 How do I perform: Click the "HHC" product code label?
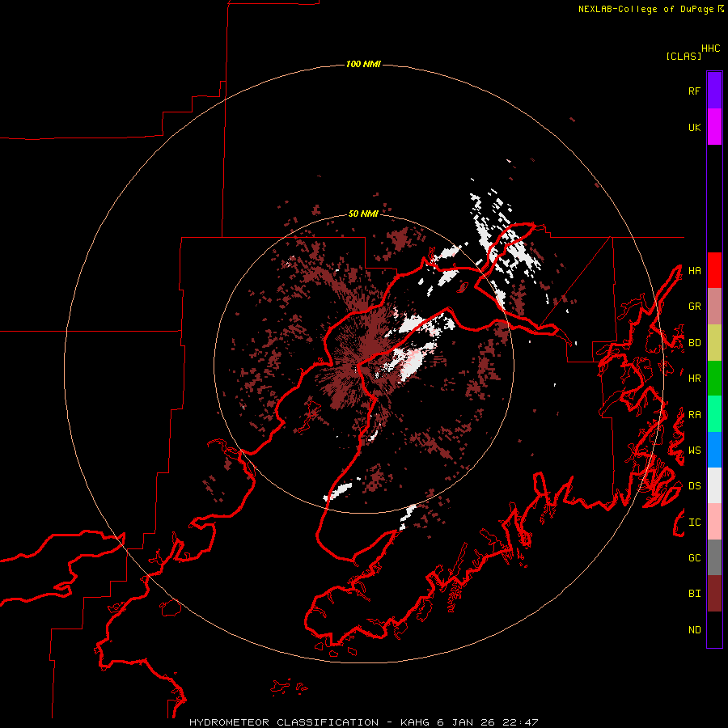click(x=710, y=49)
